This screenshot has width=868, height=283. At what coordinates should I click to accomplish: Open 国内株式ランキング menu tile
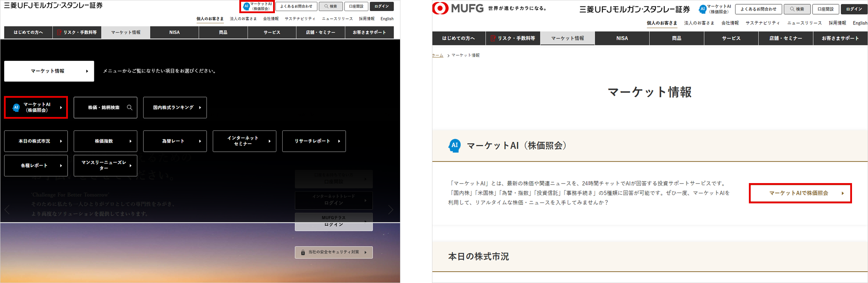[x=175, y=107]
